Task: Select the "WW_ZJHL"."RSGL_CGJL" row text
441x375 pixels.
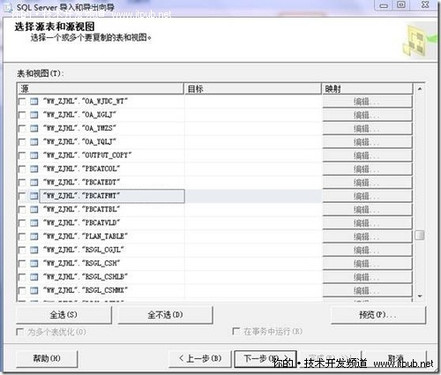Action: point(83,250)
